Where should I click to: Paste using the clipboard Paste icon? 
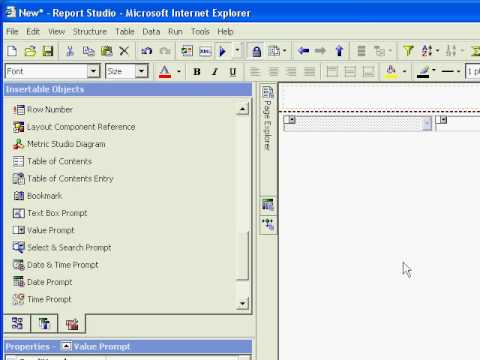click(107, 51)
